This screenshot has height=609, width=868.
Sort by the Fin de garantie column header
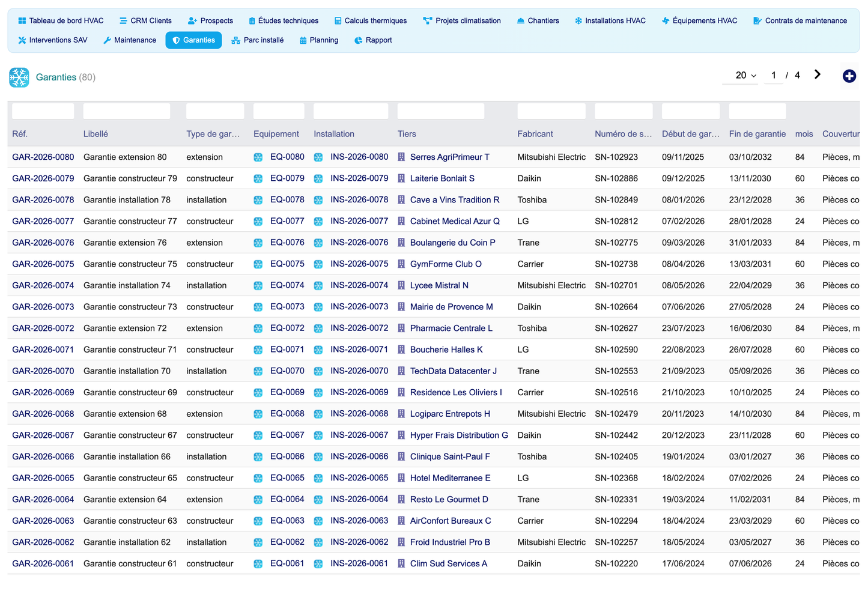coord(757,134)
